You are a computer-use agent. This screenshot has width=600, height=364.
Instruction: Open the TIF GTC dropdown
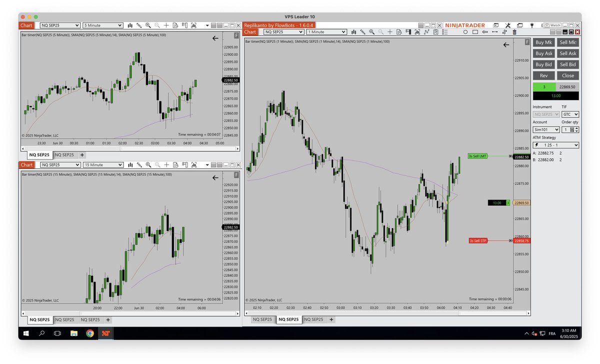(570, 114)
